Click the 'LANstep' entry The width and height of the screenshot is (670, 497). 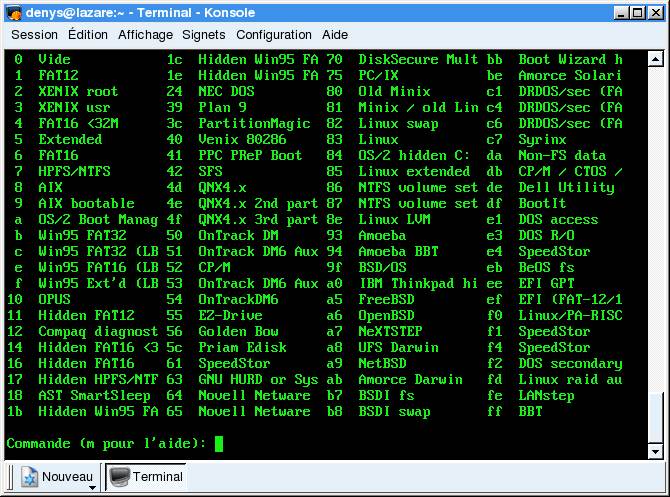tap(546, 396)
